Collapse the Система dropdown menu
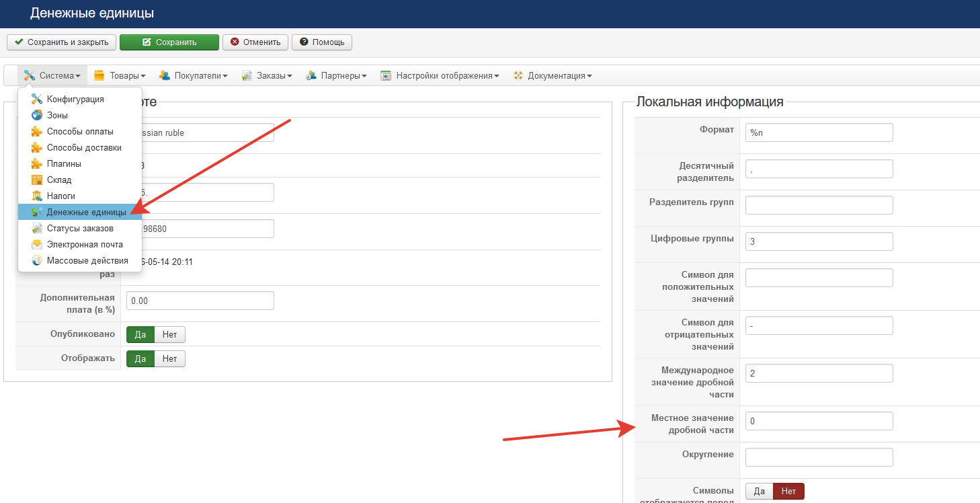Screen dimensions: 980x503 pyautogui.click(x=52, y=75)
